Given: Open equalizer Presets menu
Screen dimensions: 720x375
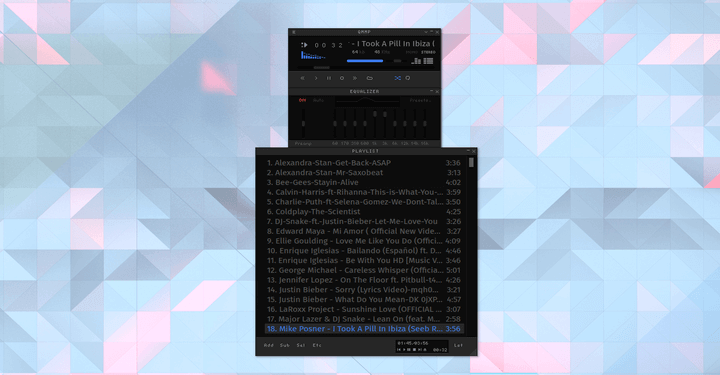Looking at the screenshot, I should [420, 100].
